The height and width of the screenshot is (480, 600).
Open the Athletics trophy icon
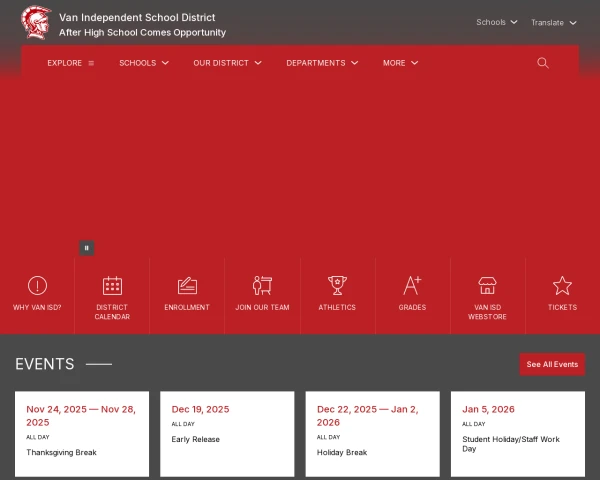pos(337,286)
